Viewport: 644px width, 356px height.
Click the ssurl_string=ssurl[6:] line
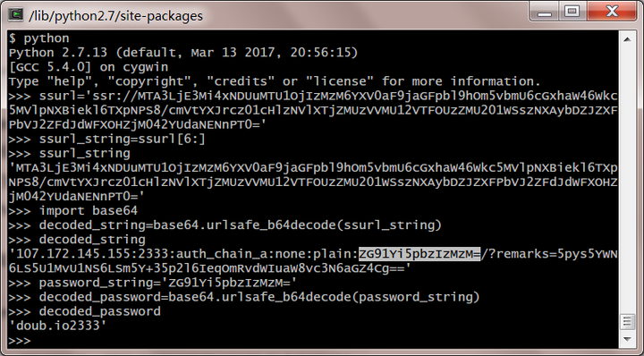(106, 140)
